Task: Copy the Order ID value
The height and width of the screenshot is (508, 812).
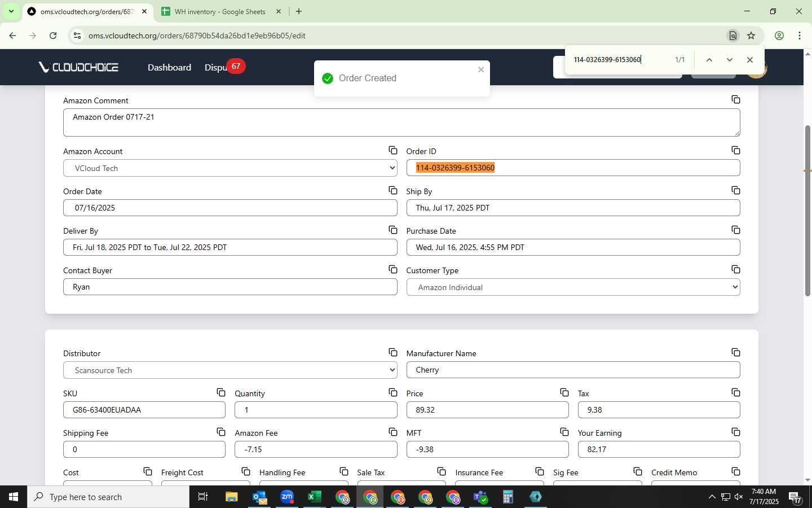Action: (736, 150)
